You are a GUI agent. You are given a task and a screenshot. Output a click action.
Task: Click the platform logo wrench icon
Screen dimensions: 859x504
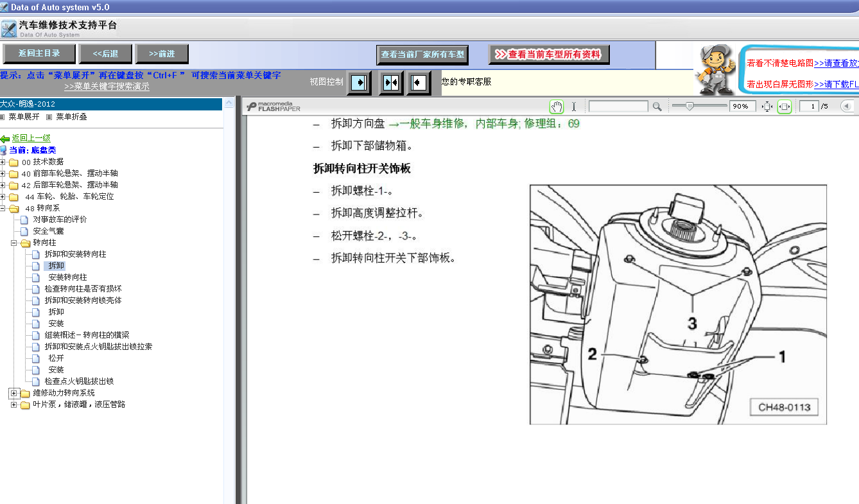point(9,30)
